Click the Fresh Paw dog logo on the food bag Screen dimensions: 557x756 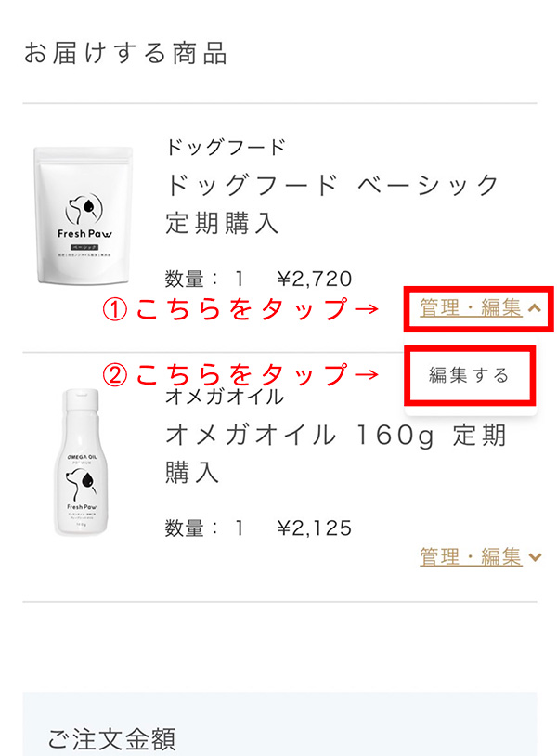[x=84, y=209]
